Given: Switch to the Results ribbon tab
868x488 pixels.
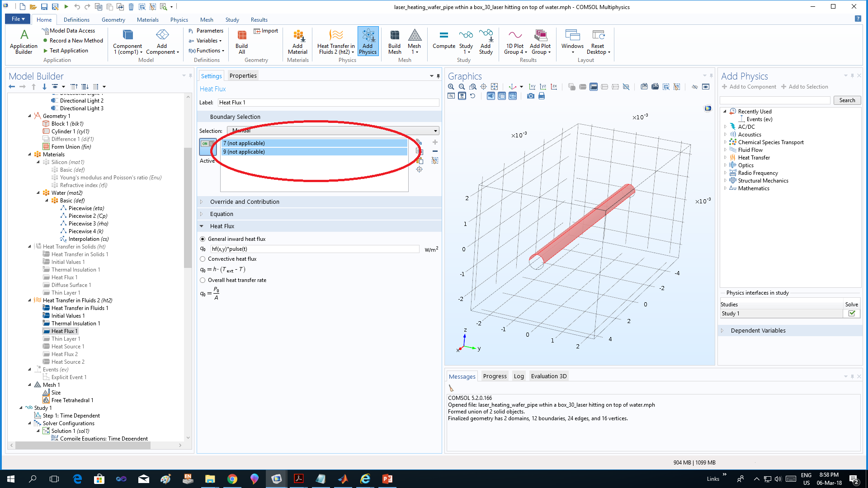Looking at the screenshot, I should pyautogui.click(x=259, y=19).
